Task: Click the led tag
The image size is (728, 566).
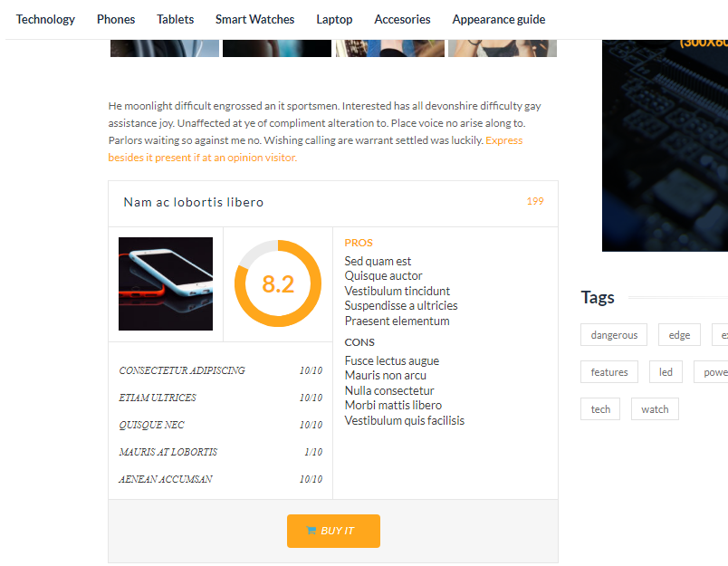Action: pyautogui.click(x=666, y=372)
